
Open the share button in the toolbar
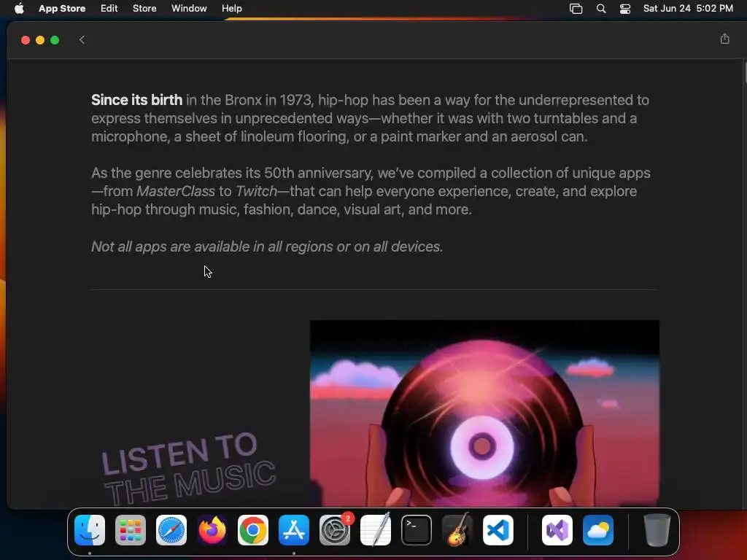tap(724, 39)
